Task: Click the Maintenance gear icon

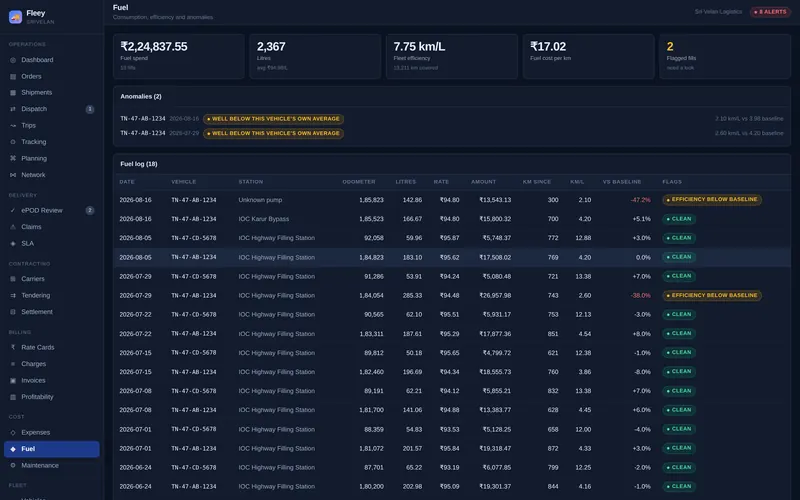Action: coord(13,465)
